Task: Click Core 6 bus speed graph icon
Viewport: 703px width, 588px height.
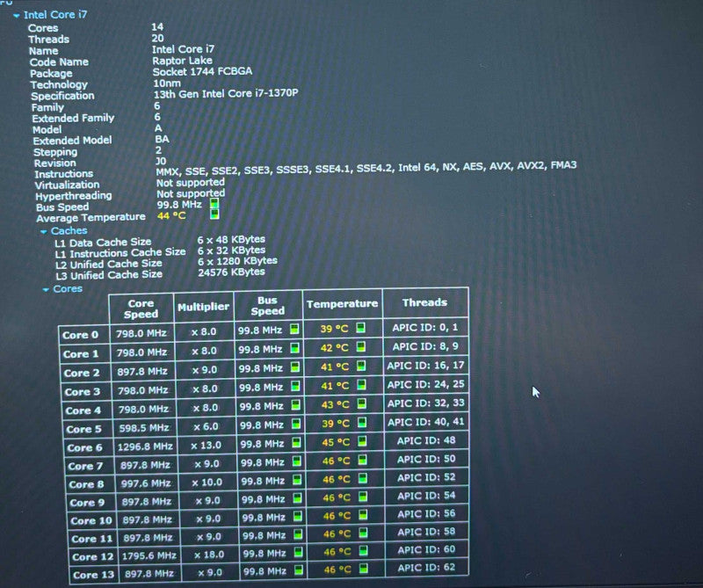Action: 296,442
